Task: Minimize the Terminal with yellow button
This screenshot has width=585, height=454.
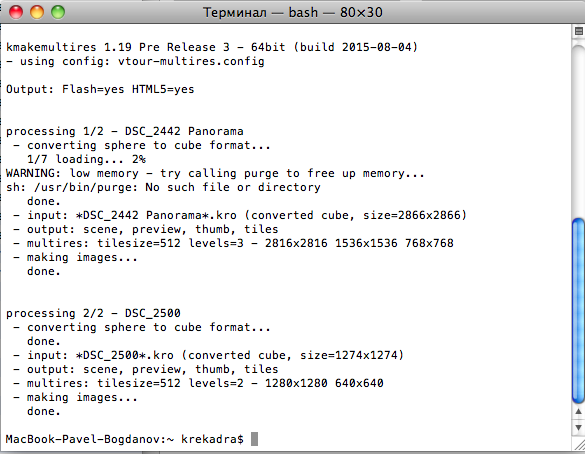Action: (37, 12)
